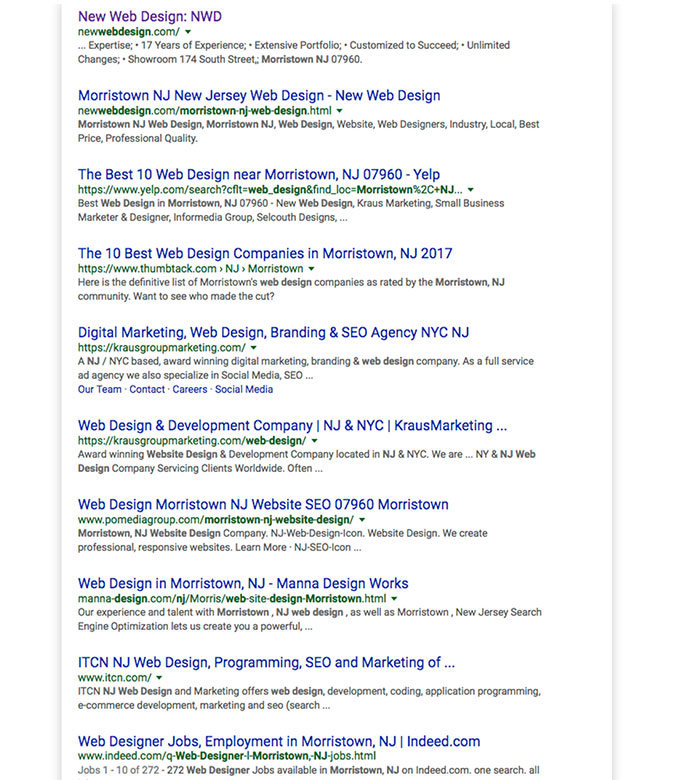Screen dimensions: 680x780
Task: Click the manna-design.com Morristown.html URL text
Action: [x=232, y=599]
